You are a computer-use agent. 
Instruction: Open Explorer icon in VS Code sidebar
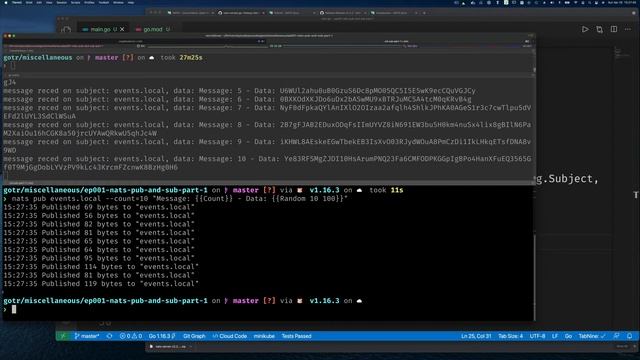pos(66,30)
